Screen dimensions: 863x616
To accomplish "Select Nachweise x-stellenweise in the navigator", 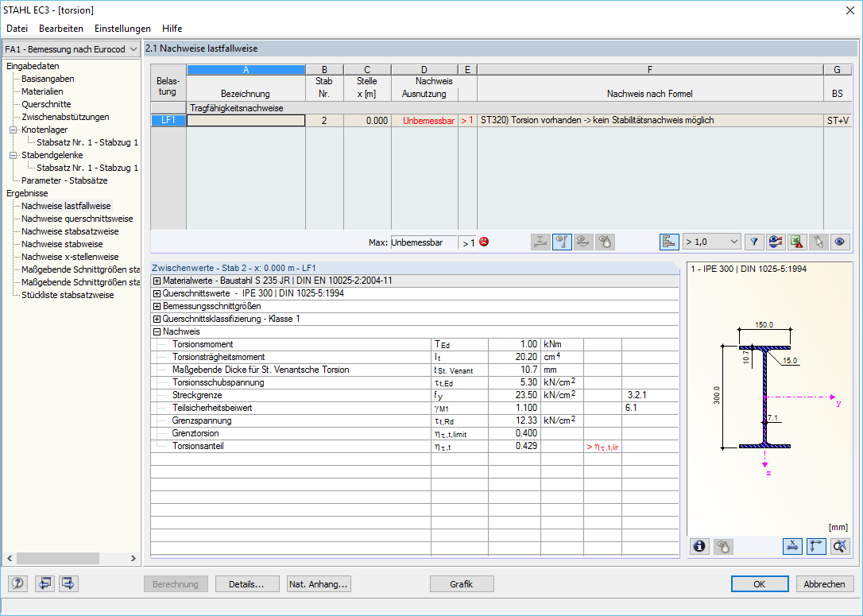I will point(70,257).
